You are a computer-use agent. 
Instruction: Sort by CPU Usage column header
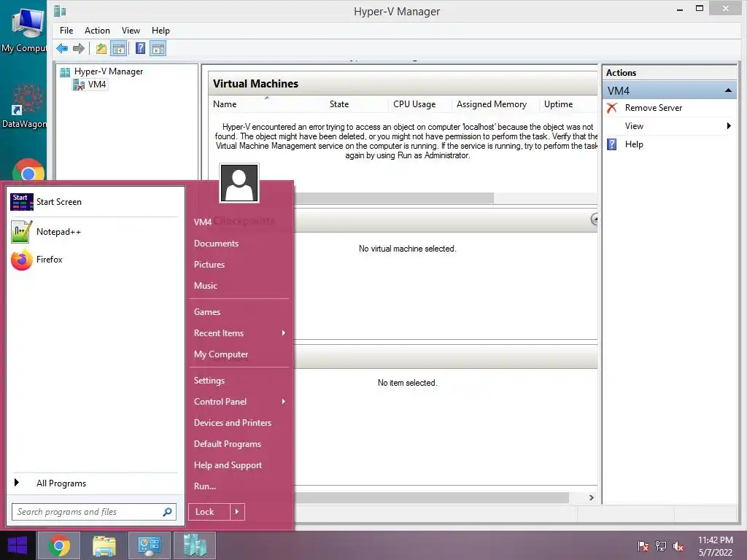click(419, 104)
